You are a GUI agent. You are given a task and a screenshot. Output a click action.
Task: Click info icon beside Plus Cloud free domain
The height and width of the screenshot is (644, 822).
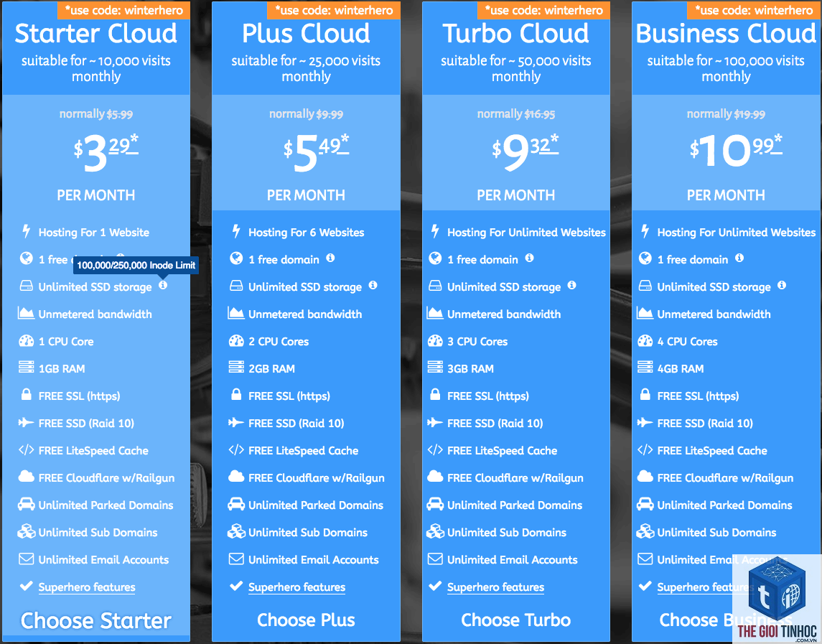[x=330, y=258]
